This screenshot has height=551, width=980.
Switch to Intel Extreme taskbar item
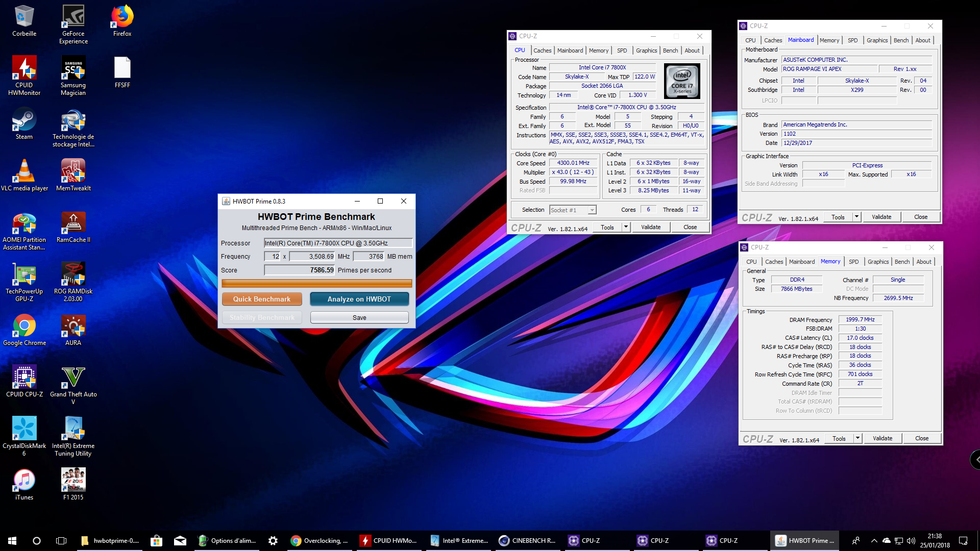click(459, 541)
